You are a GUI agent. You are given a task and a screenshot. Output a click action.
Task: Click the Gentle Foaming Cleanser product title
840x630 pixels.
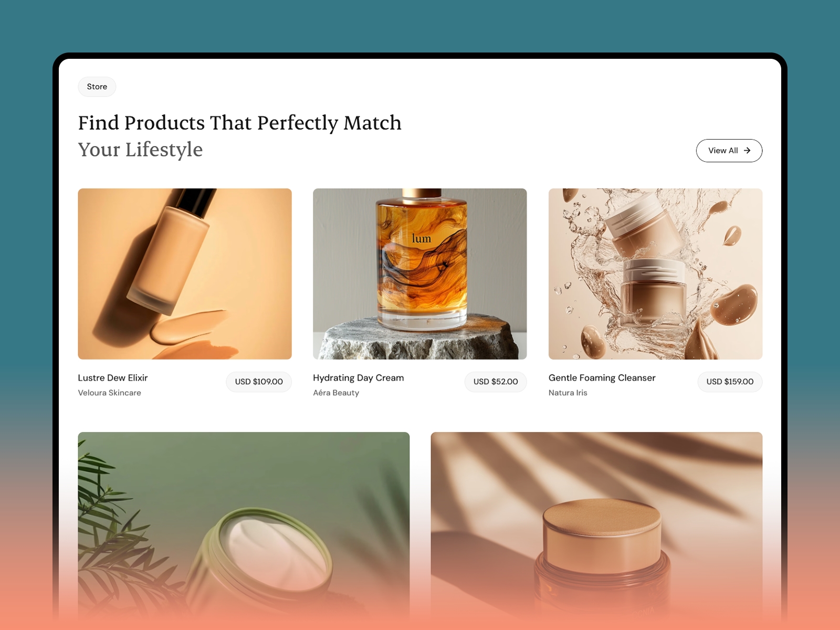602,378
